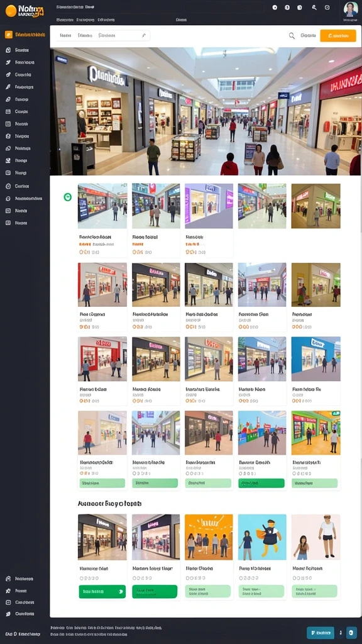
Task: Click the first round icon in top header bar
Action: 275,8
